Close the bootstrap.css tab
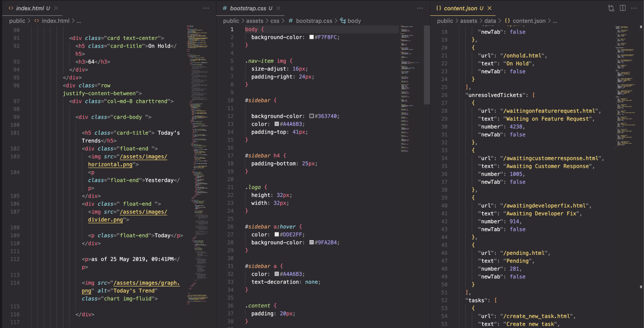 pos(278,8)
